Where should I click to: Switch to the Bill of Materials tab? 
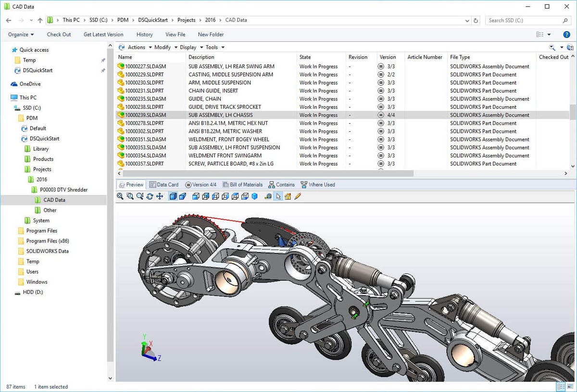pos(242,184)
